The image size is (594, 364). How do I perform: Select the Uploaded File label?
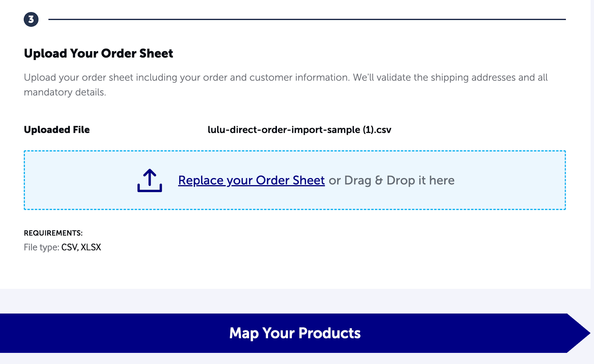(56, 129)
